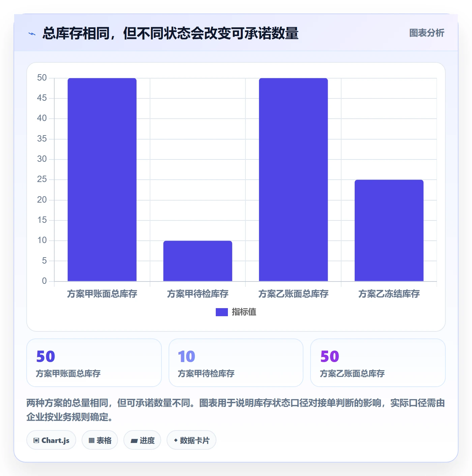472x476 pixels.
Task: Open the 方案甲账面总库存 data card
Action: pyautogui.click(x=94, y=363)
